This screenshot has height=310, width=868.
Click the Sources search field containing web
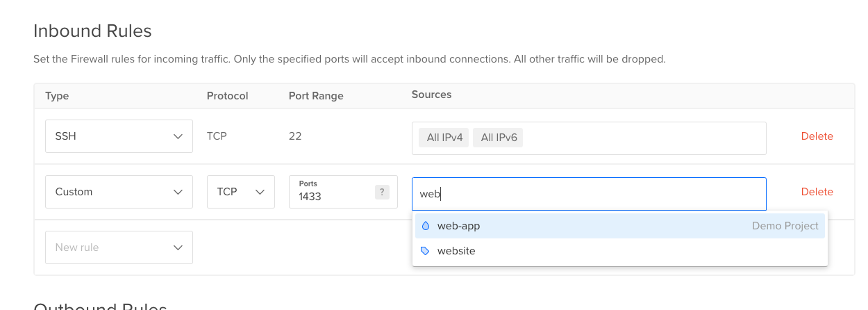click(x=589, y=194)
